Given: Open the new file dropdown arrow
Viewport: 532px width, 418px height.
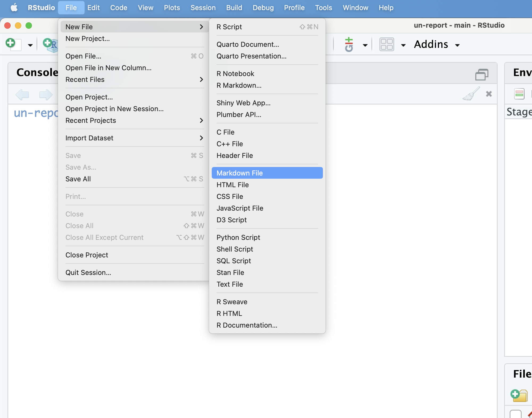Looking at the screenshot, I should [x=30, y=45].
